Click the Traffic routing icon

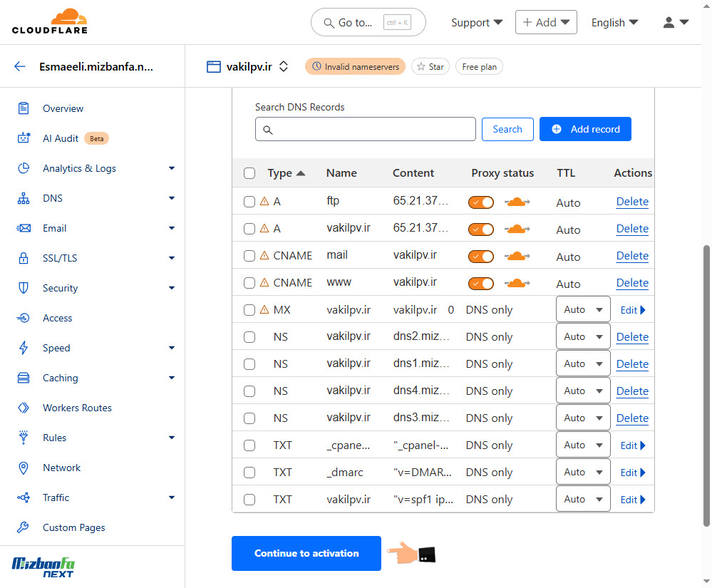tap(24, 497)
